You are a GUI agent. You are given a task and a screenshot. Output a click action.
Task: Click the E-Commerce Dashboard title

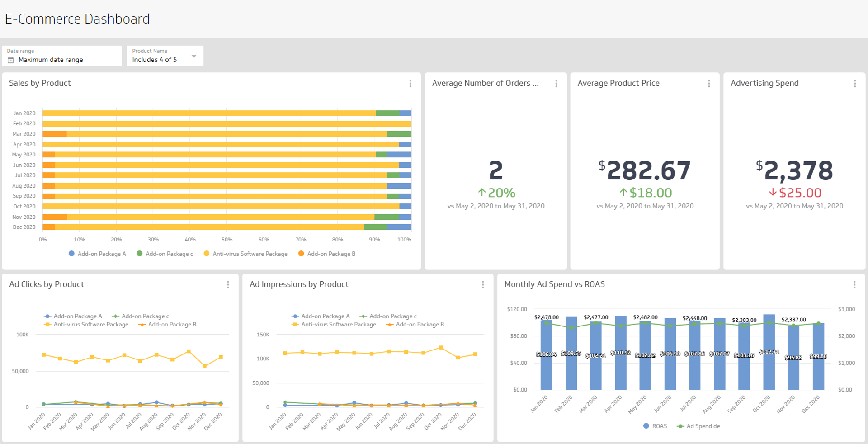pyautogui.click(x=77, y=19)
